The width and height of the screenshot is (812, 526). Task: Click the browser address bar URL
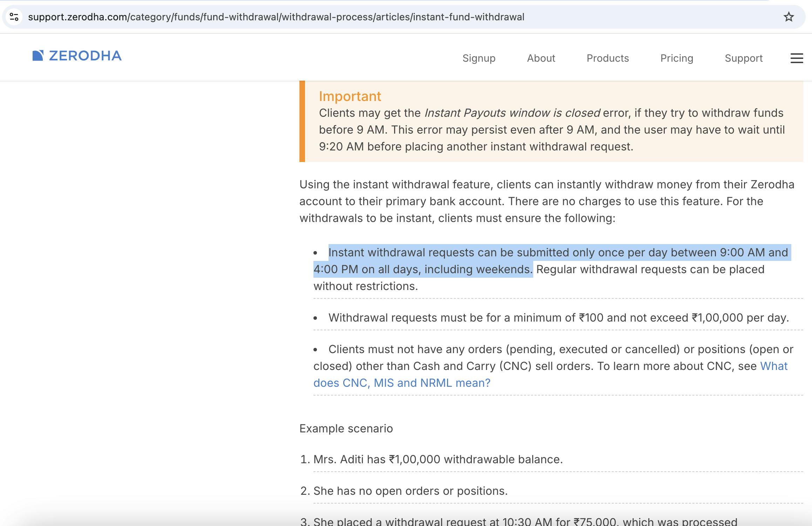pos(276,17)
